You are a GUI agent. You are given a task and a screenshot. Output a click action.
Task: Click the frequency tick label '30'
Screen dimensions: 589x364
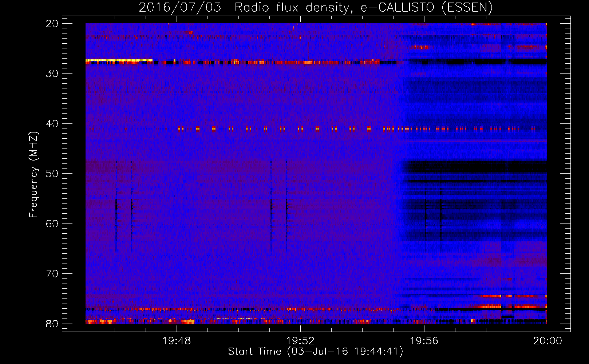tap(52, 74)
